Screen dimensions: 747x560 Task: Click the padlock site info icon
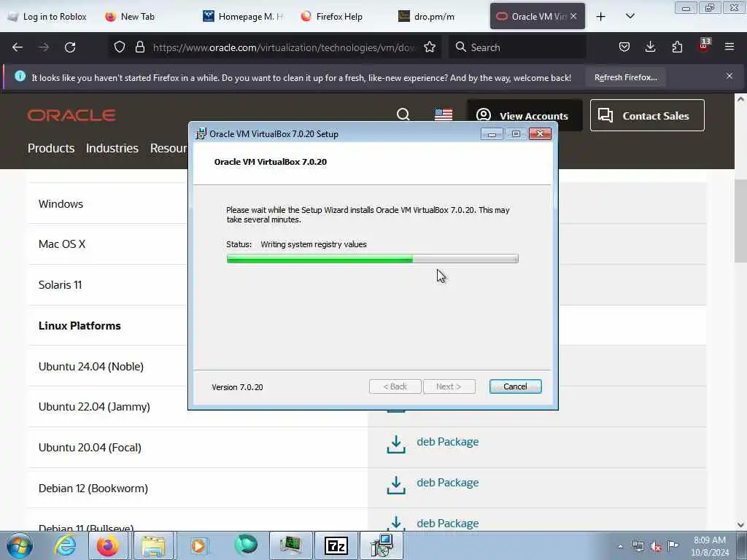point(139,47)
